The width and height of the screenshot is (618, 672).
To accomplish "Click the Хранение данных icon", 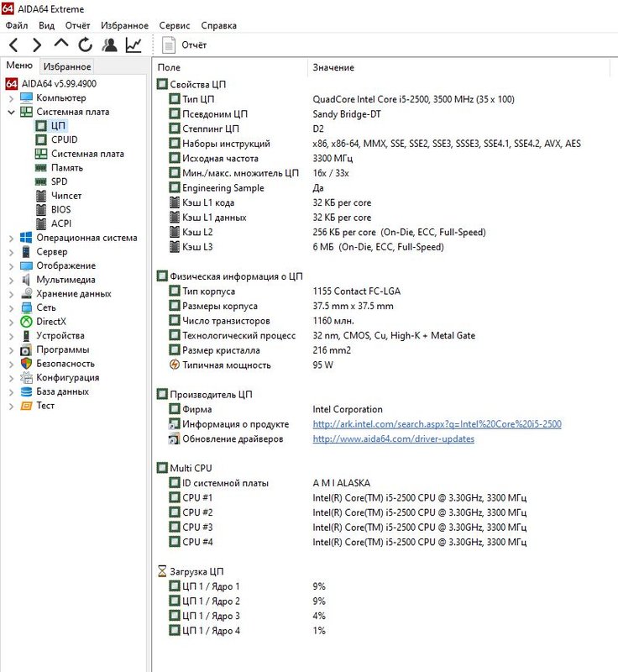I will pyautogui.click(x=27, y=293).
